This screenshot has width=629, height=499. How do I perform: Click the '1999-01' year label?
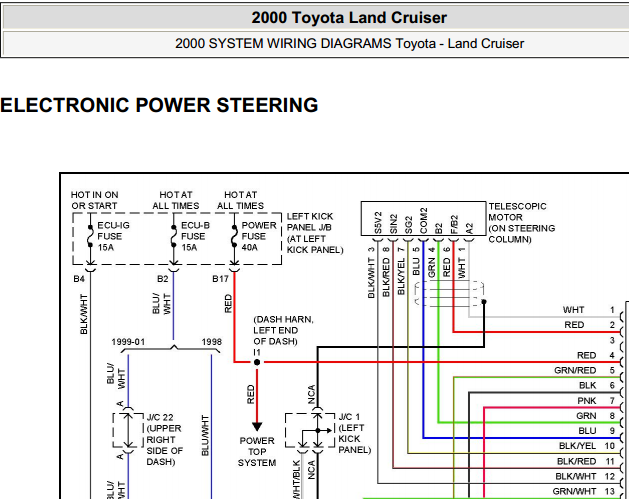click(128, 342)
